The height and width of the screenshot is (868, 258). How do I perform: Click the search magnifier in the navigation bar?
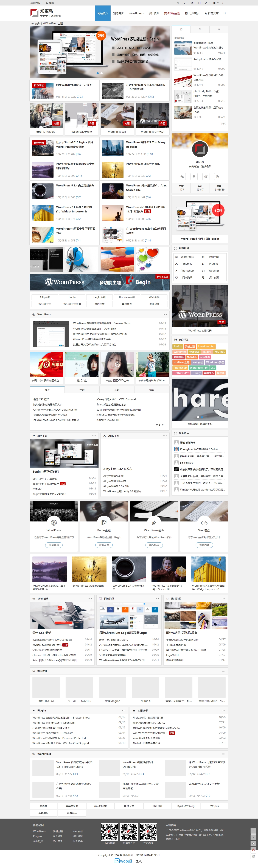pos(225,13)
